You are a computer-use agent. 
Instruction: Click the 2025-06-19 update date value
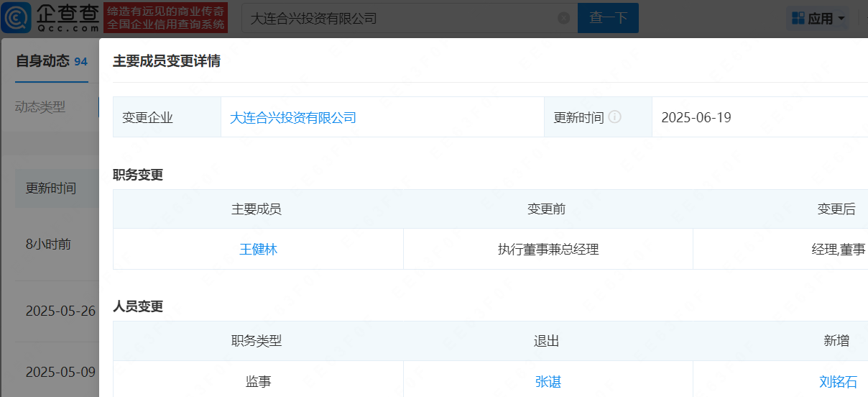click(696, 117)
